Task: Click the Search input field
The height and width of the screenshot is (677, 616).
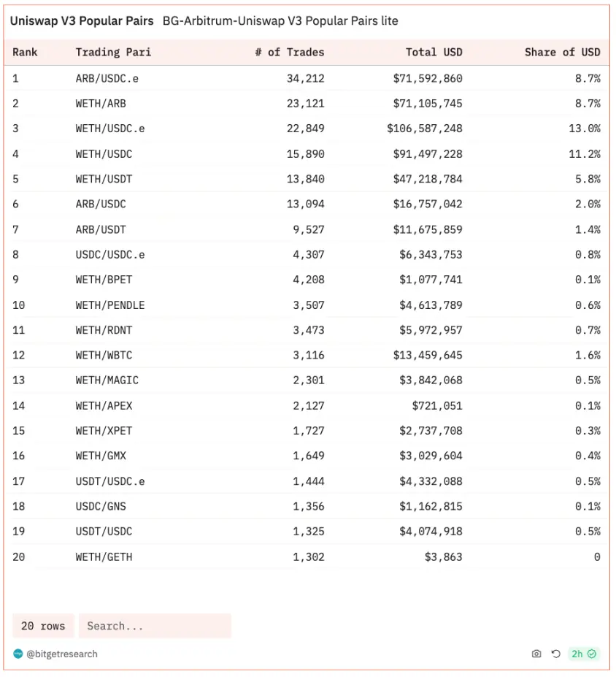Action: pyautogui.click(x=155, y=626)
